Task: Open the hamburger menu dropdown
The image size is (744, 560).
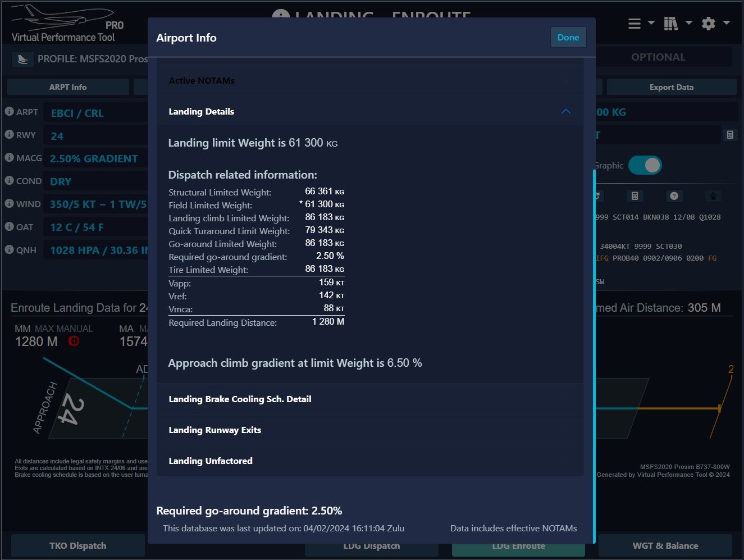Action: pyautogui.click(x=640, y=23)
